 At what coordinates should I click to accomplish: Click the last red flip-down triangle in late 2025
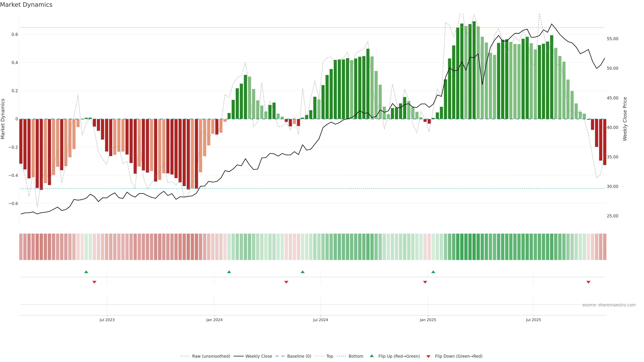point(588,282)
